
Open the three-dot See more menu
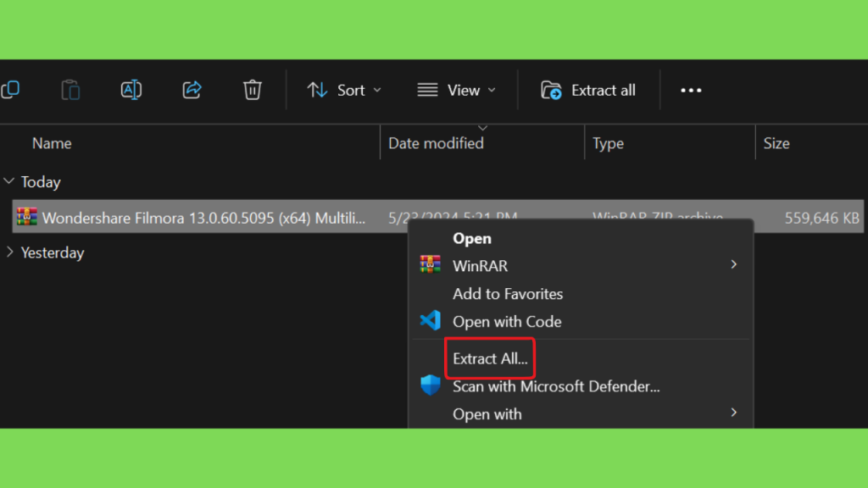point(691,90)
